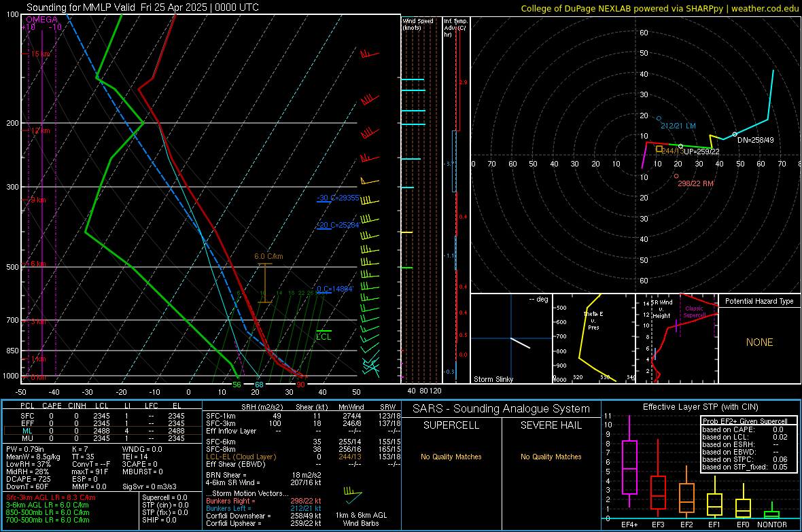This screenshot has height=532, width=802.
Task: Click the SEVERE HAIL column header
Action: pyautogui.click(x=551, y=425)
